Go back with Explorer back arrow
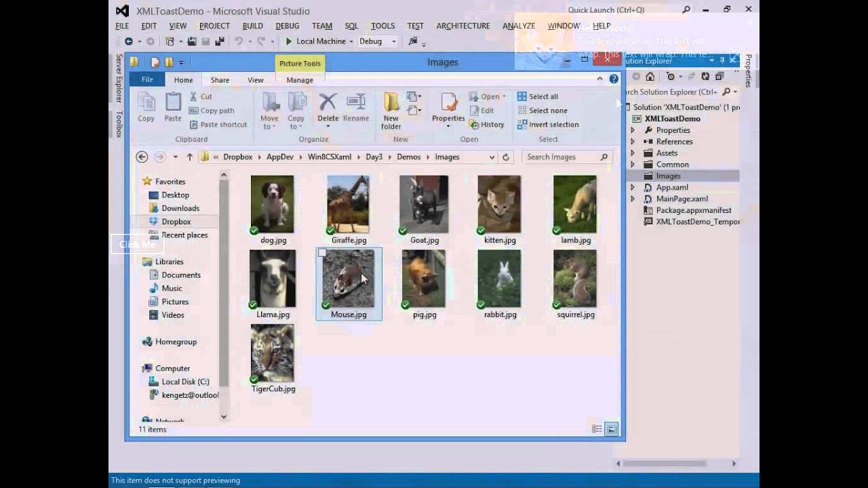 point(142,157)
